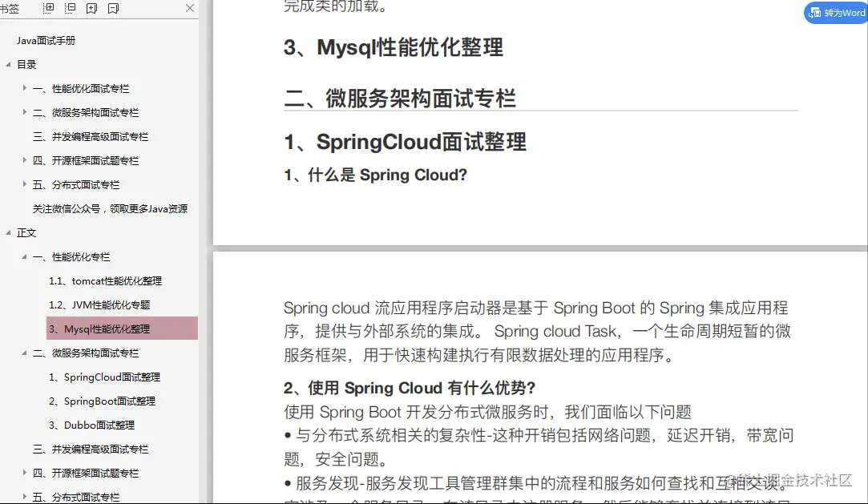Expand 一、性能优化面试专栏 under 目录
Image resolution: width=868 pixels, height=504 pixels.
(x=24, y=88)
